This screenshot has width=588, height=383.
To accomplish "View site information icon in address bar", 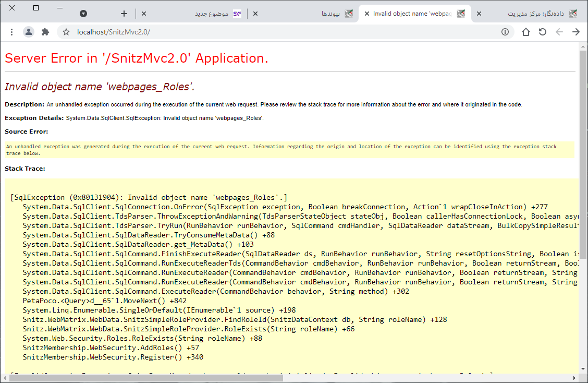I will (x=505, y=32).
